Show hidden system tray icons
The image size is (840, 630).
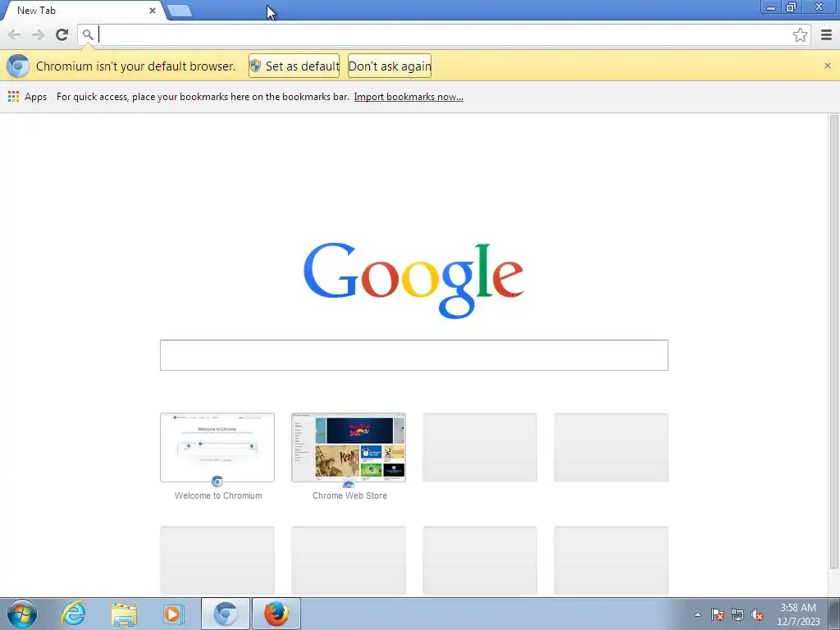click(x=697, y=614)
